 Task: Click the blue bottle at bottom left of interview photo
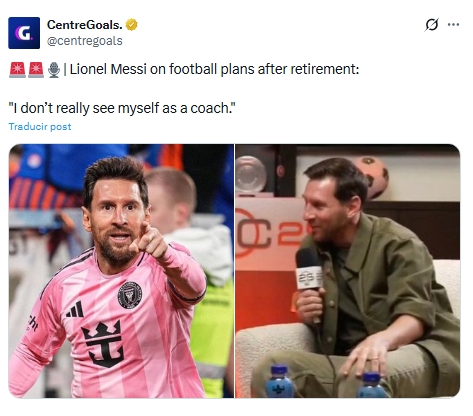pyautogui.click(x=280, y=382)
